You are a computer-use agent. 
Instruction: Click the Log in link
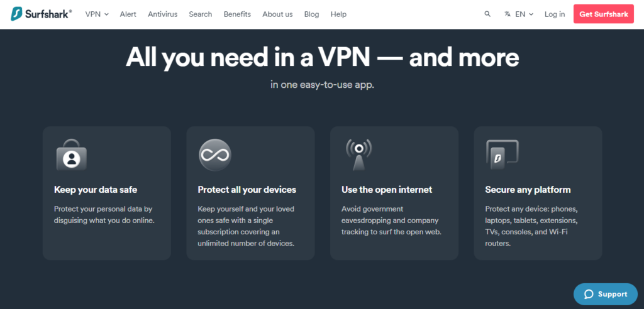point(555,14)
